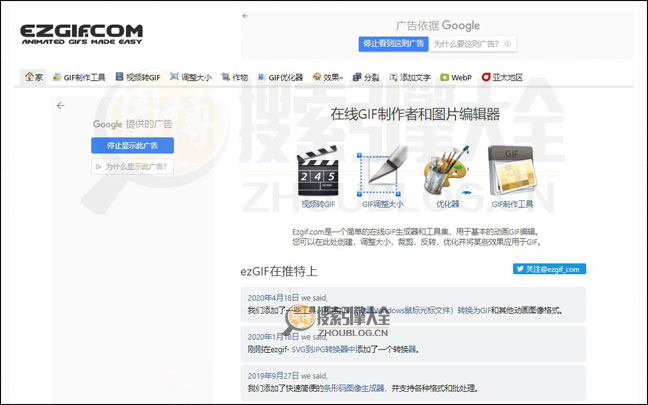The width and height of the screenshot is (648, 405).
Task: Click the 在线GIF制作者和图片编辑器 heading
Action: tap(415, 114)
